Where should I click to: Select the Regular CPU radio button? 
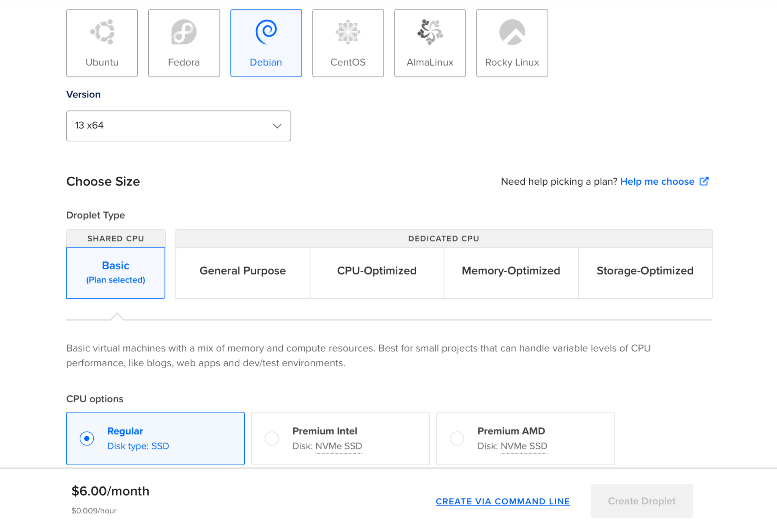pos(87,438)
